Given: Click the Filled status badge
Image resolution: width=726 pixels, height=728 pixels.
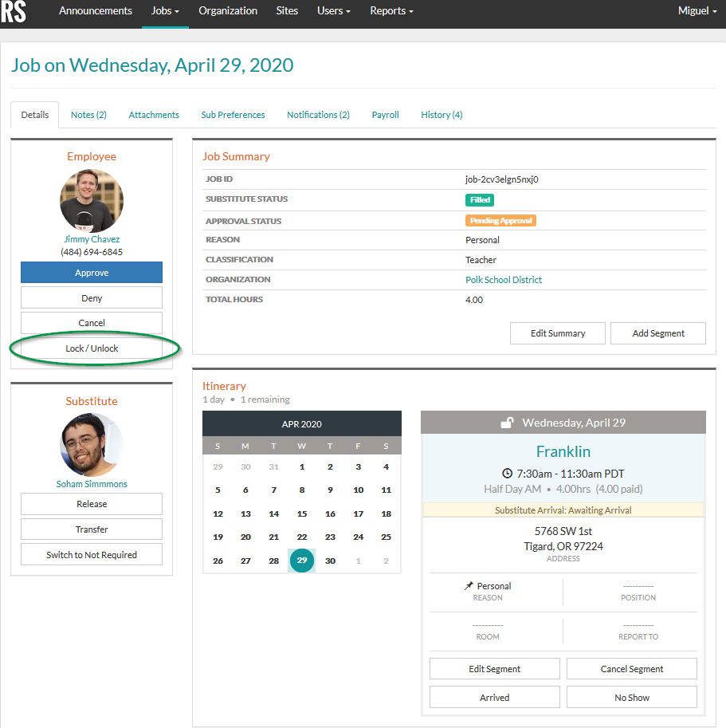Looking at the screenshot, I should pyautogui.click(x=479, y=199).
